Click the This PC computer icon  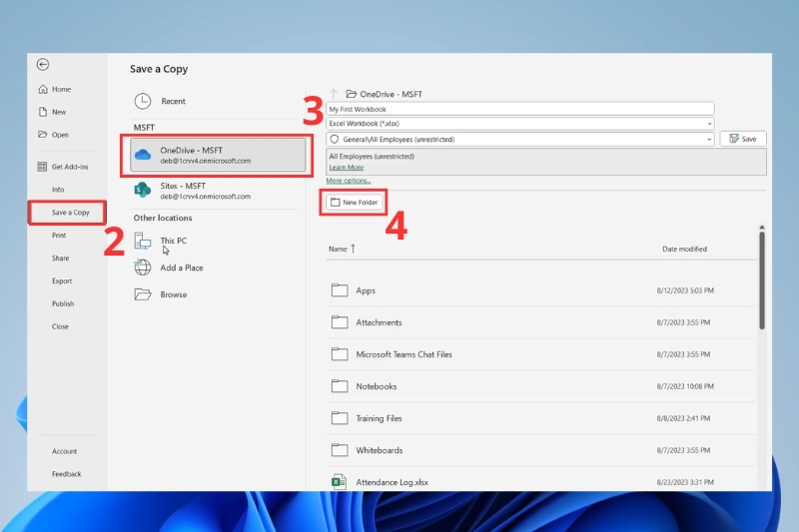click(x=143, y=241)
